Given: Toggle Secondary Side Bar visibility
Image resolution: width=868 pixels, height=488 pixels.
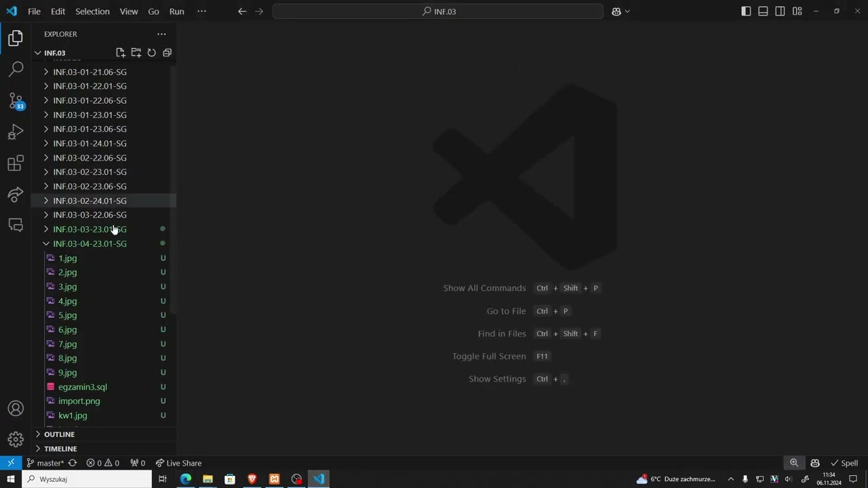Looking at the screenshot, I should click(x=781, y=12).
